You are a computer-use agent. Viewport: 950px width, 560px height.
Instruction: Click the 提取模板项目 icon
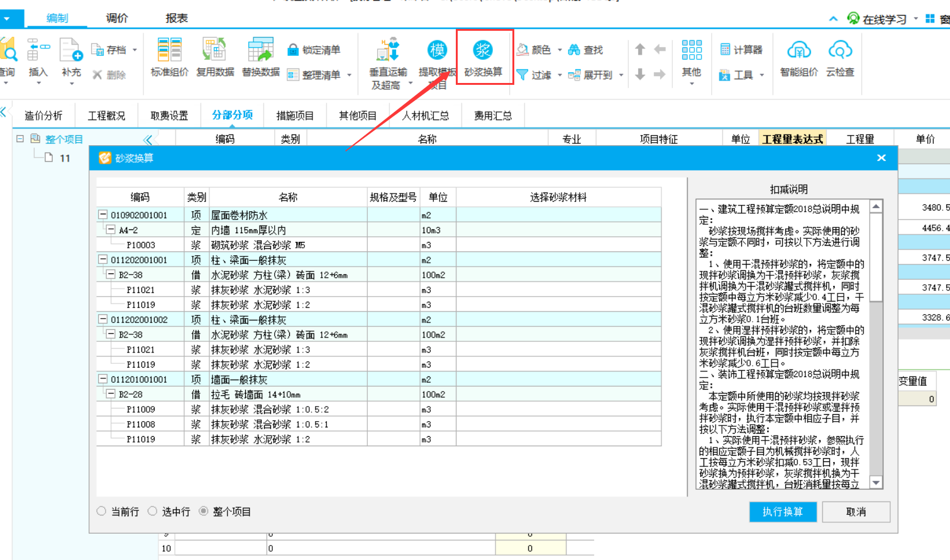click(437, 50)
